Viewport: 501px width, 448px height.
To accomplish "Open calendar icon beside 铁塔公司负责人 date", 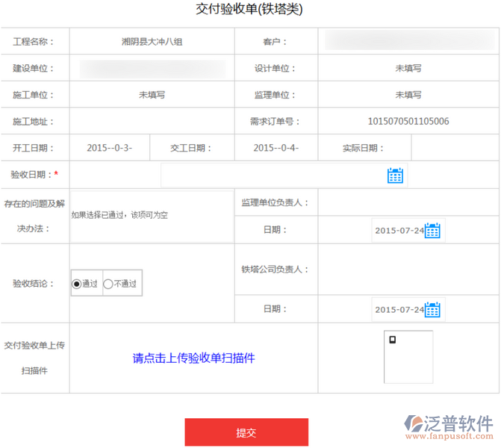I will coord(432,309).
